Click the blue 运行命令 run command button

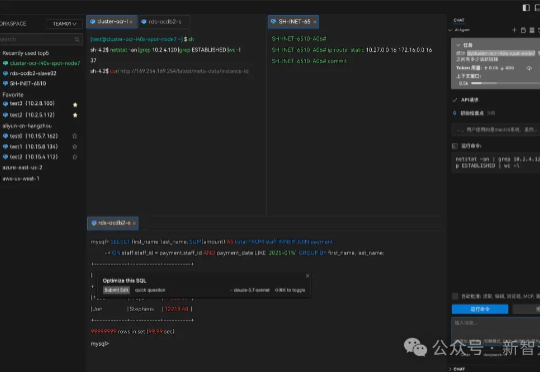point(480,309)
